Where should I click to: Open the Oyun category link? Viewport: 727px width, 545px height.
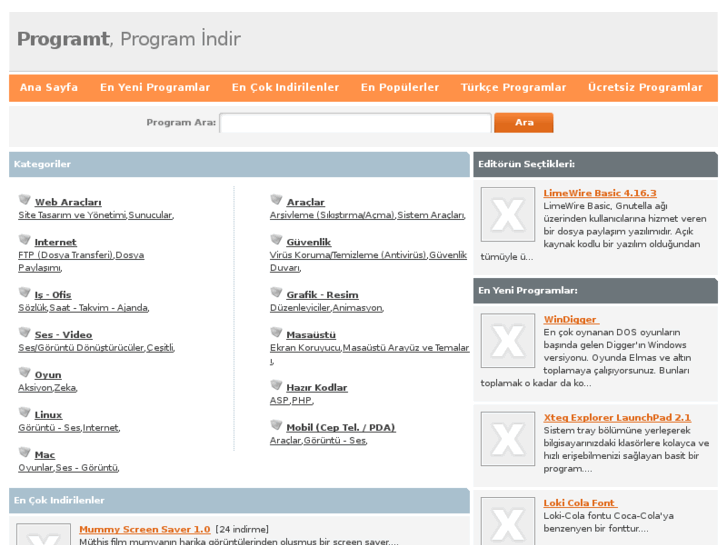48,375
